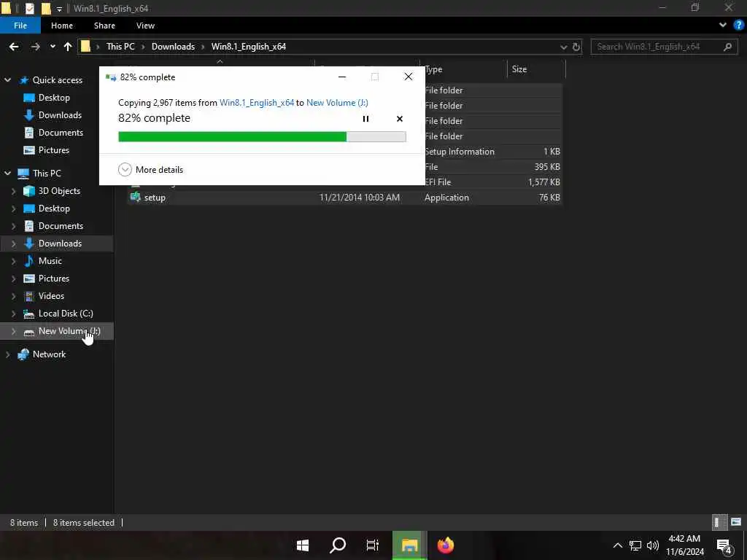Viewport: 747px width, 560px height.
Task: Open the Win8.1_English_x64 source link
Action: pyautogui.click(x=256, y=102)
